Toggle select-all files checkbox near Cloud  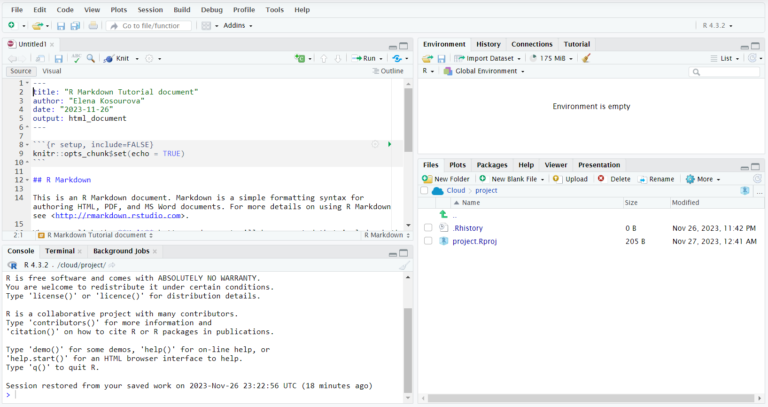click(424, 191)
